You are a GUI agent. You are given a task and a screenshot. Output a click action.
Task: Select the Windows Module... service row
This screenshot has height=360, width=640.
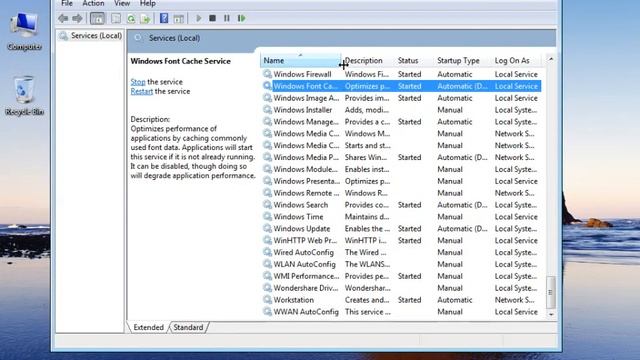coord(401,169)
